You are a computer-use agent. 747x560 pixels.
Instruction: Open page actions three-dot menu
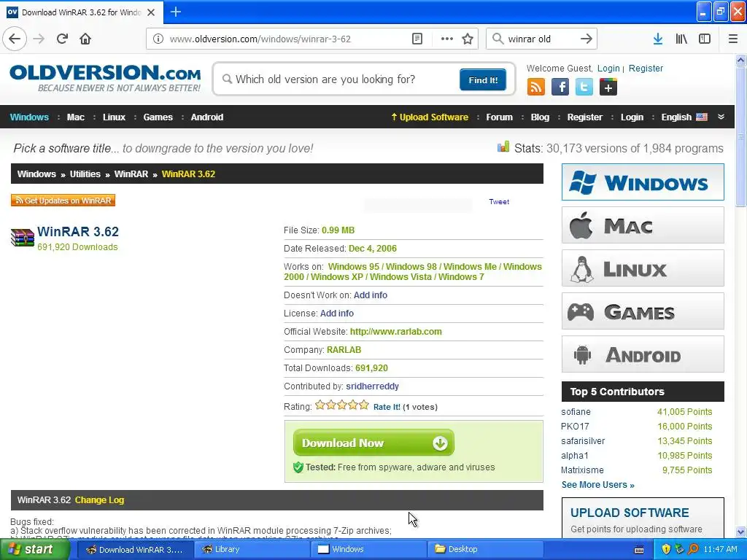pyautogui.click(x=446, y=39)
